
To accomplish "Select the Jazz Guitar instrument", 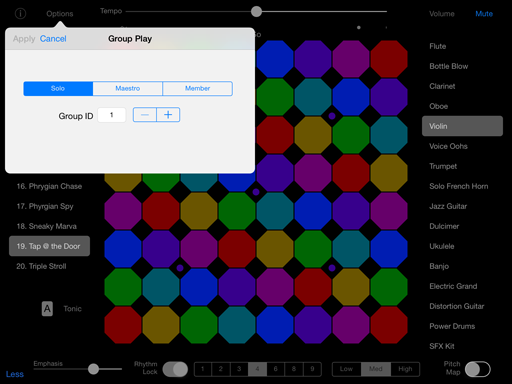I will click(x=462, y=206).
